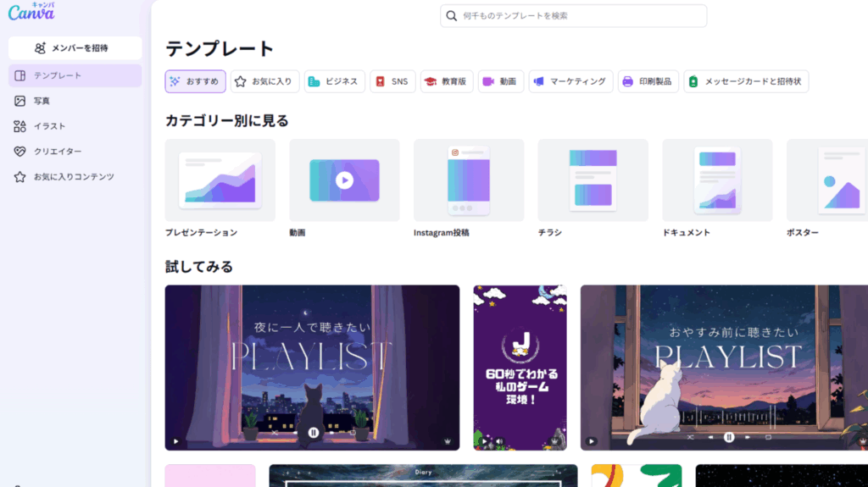The image size is (868, 487).
Task: Click the photo icon beside 写真
Action: point(19,101)
